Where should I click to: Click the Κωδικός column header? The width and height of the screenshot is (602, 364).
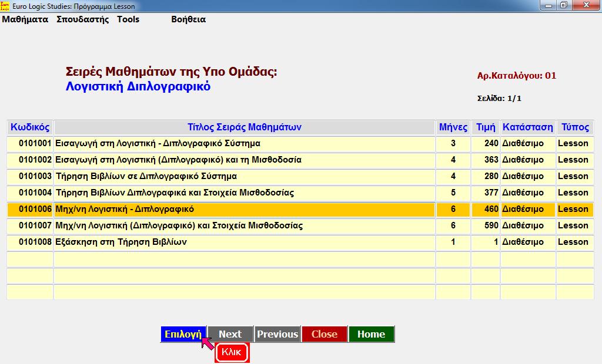tap(29, 127)
